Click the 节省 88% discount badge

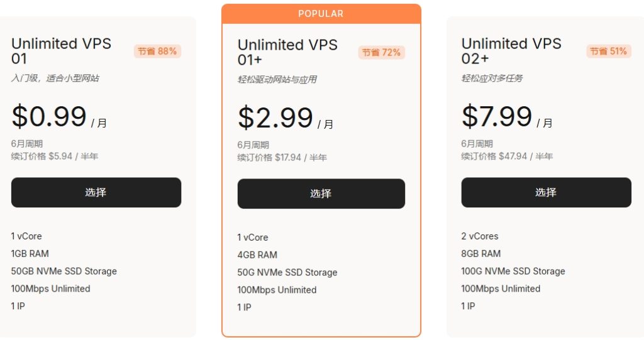[157, 52]
